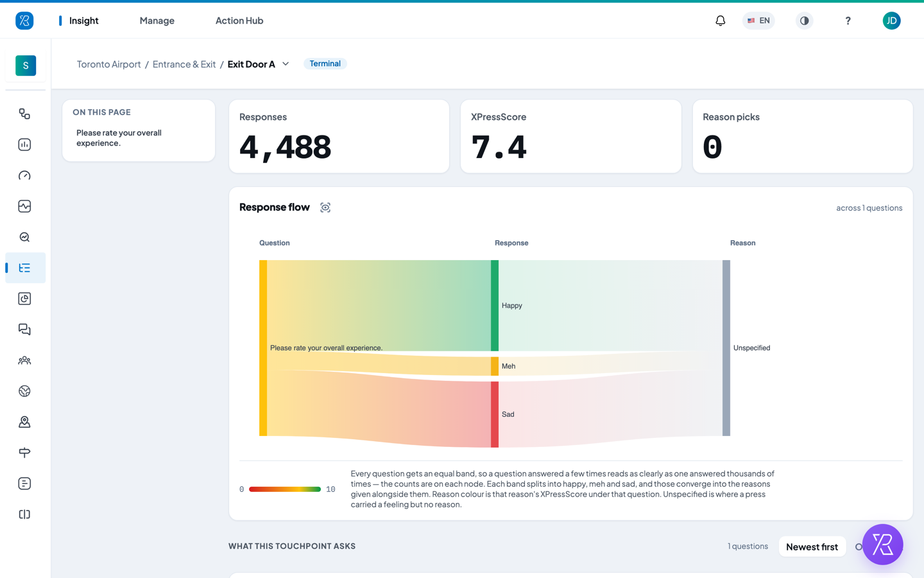Open the green S workspace switcher
The width and height of the screenshot is (924, 578).
pyautogui.click(x=26, y=66)
